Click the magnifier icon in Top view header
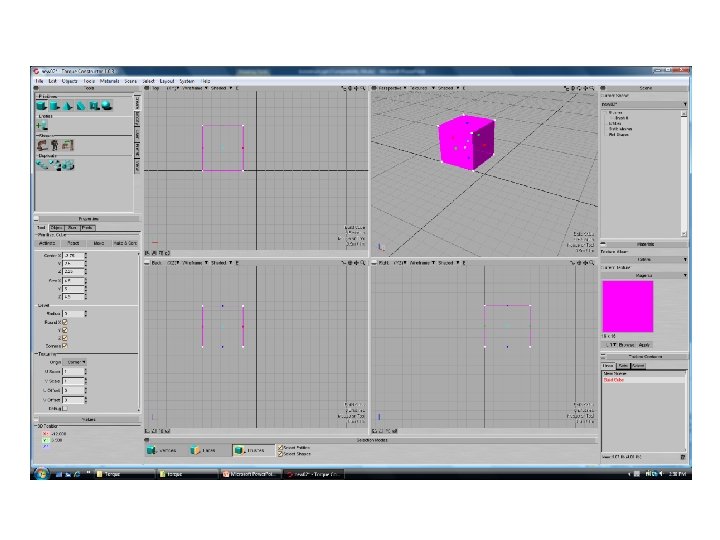 coord(363,88)
